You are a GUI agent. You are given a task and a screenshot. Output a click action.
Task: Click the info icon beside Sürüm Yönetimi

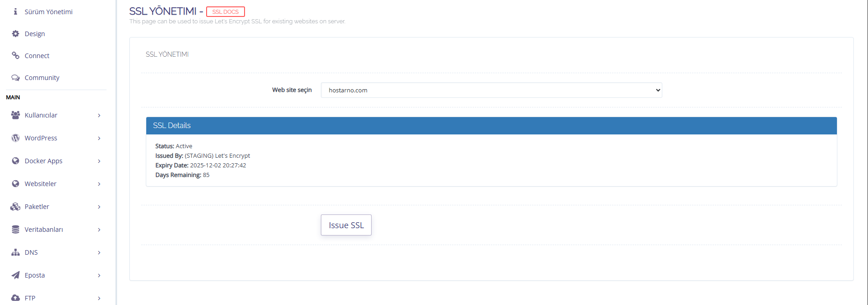(16, 11)
